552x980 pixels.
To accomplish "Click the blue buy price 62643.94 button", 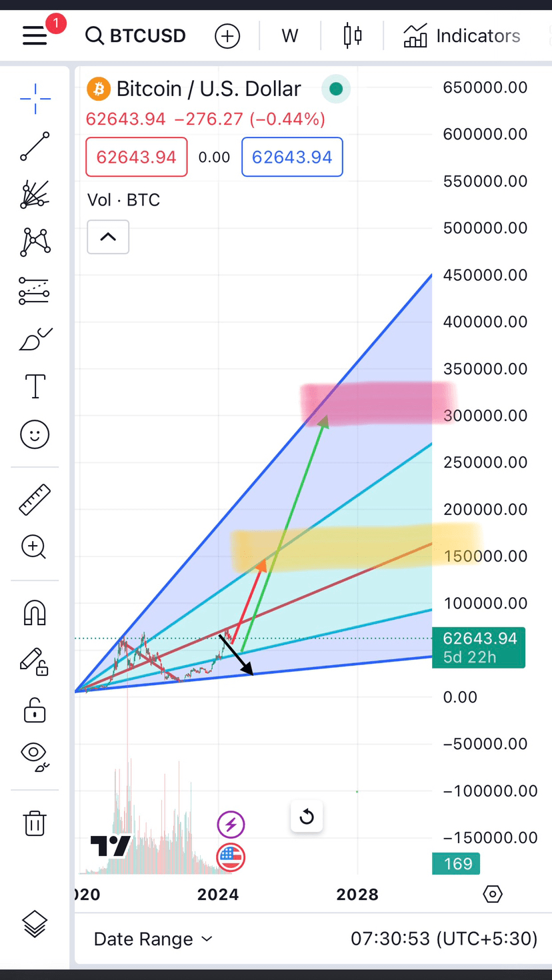I will tap(292, 157).
